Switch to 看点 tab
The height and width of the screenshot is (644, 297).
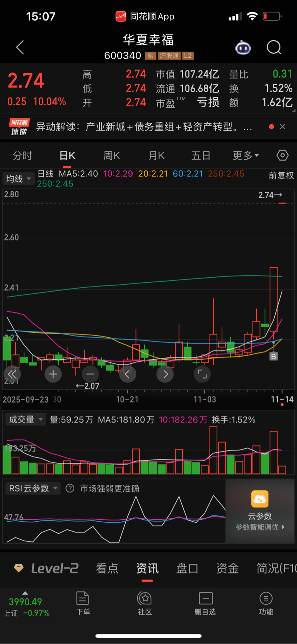[107, 568]
